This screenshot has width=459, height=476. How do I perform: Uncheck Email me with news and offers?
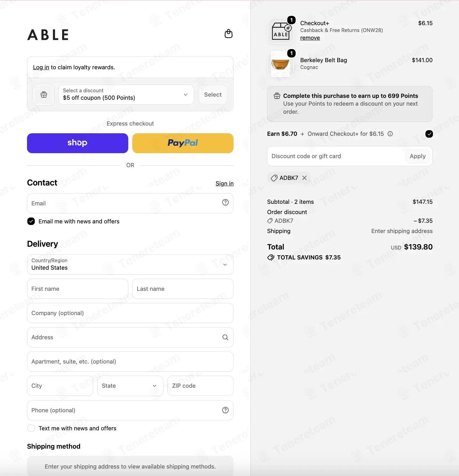[31, 221]
